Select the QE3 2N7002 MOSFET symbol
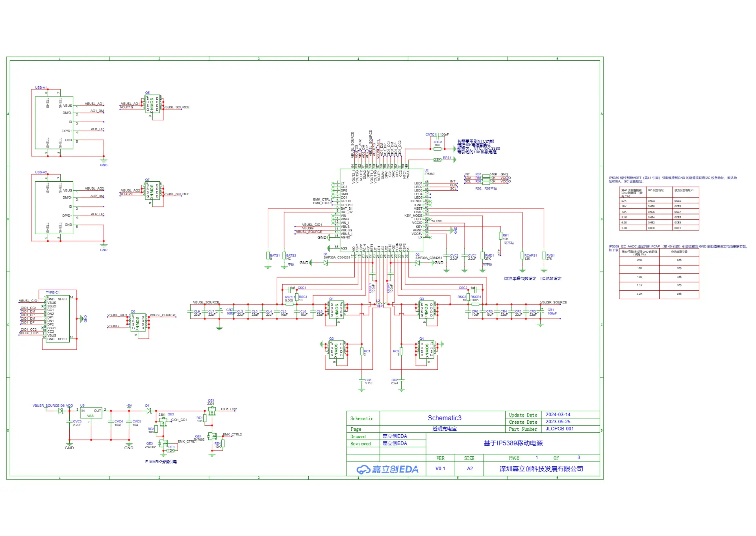Image resolution: width=756 pixels, height=536 pixels. point(163,444)
